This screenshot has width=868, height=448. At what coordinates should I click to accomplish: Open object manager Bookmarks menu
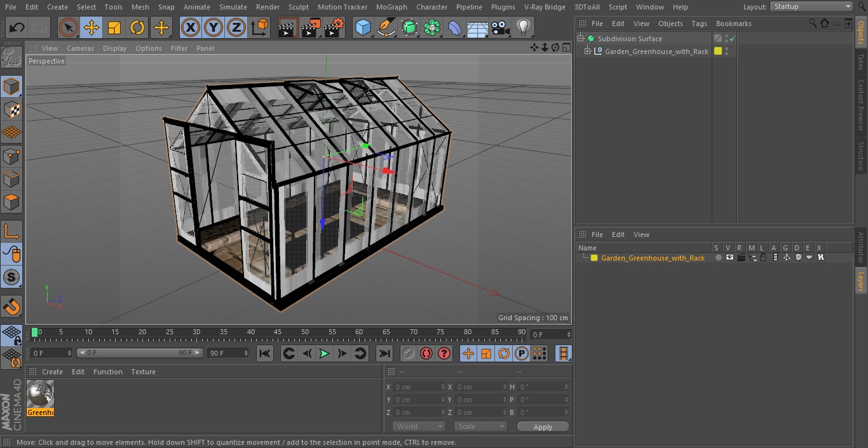point(733,24)
